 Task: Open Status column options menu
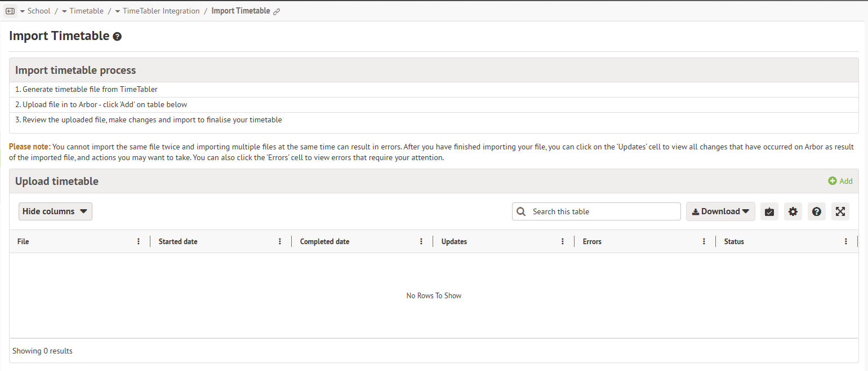846,241
